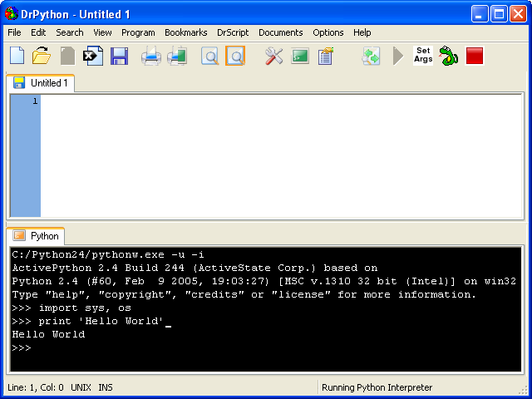The width and height of the screenshot is (532, 399).
Task: Click the Print file printer icon
Action: click(x=150, y=57)
